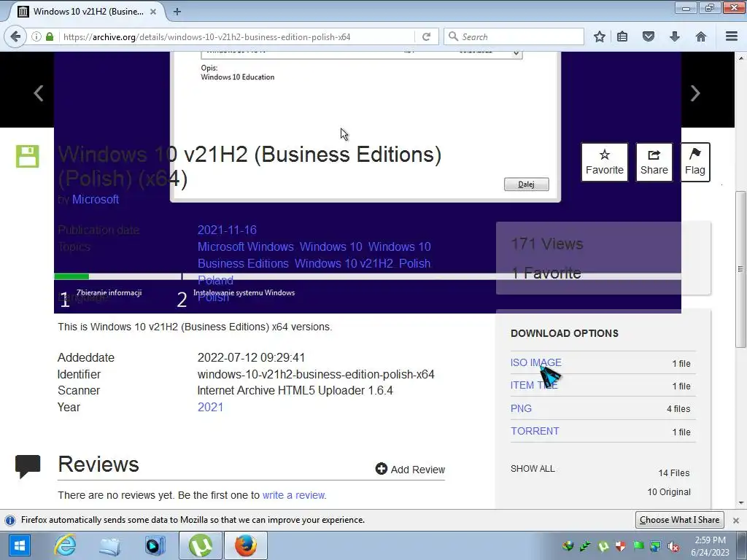Click the scrollbar up arrow

tap(741, 58)
